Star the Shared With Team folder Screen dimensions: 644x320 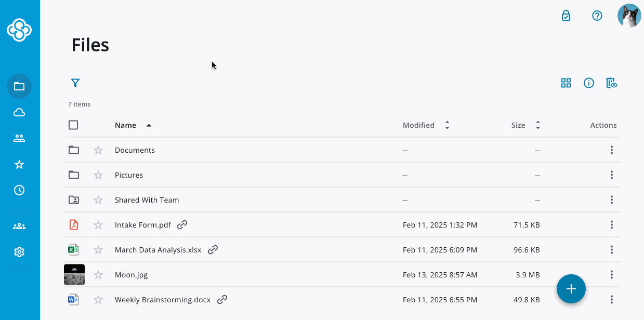98,200
